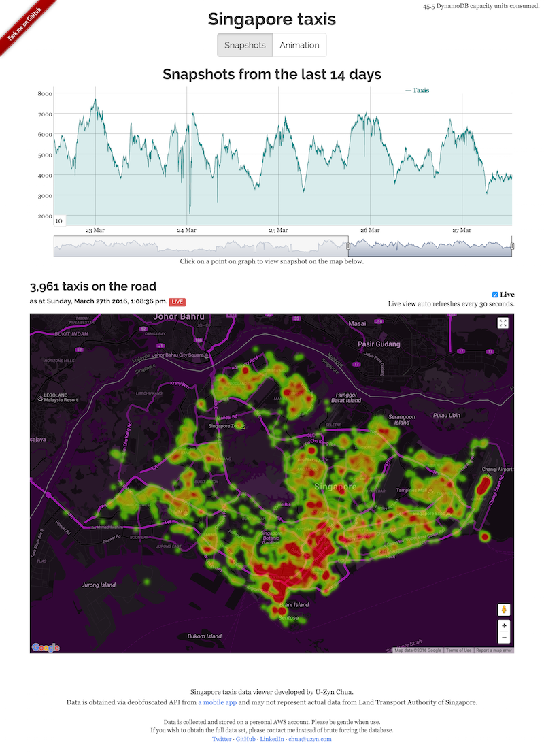Uncheck the Live view checkbox
This screenshot has height=756, width=544.
495,295
